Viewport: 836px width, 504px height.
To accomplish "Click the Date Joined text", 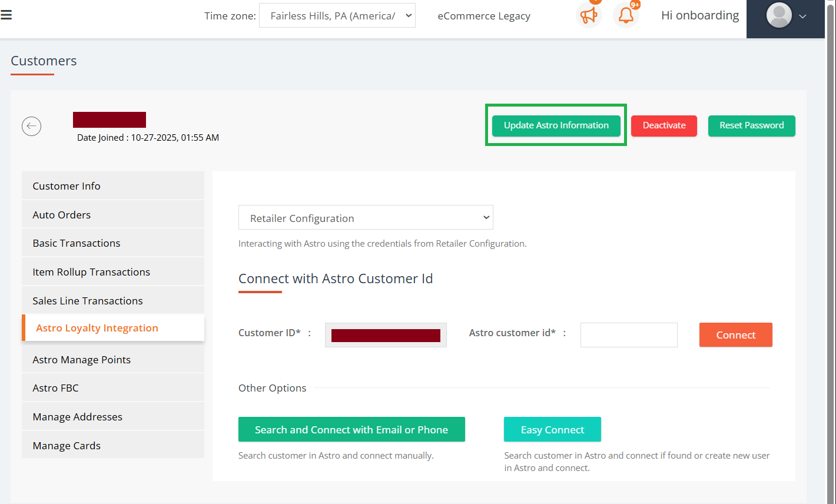I will tap(148, 138).
